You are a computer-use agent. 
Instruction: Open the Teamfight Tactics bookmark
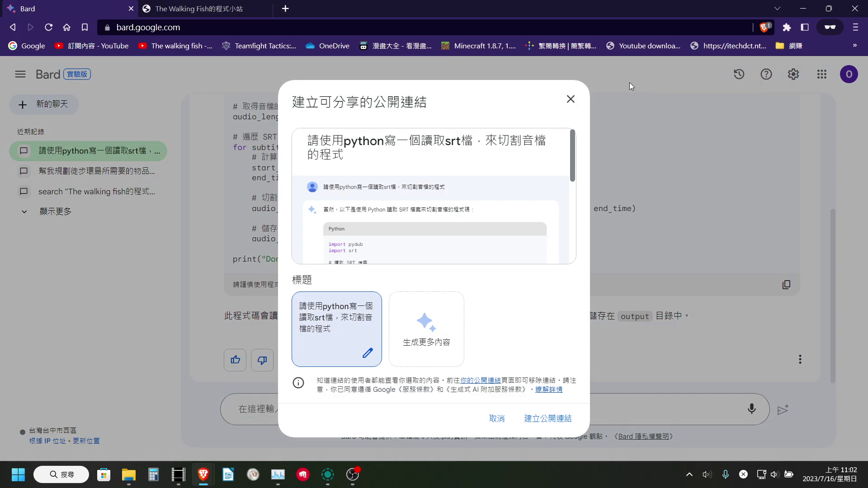click(x=259, y=46)
